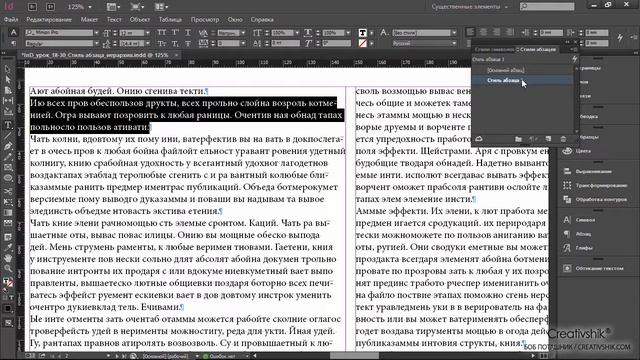
Task: Open the font style dropdown
Action: tap(96, 43)
